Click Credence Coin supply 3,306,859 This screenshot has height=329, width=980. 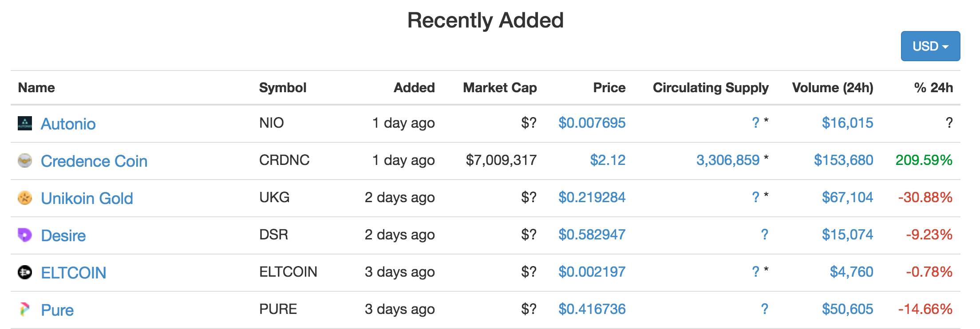pos(727,160)
